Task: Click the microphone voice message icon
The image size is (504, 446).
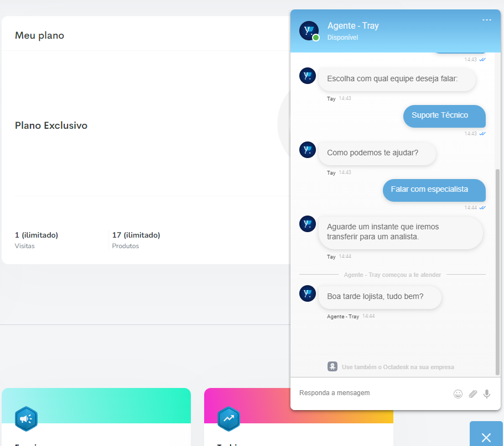Action: pyautogui.click(x=487, y=393)
